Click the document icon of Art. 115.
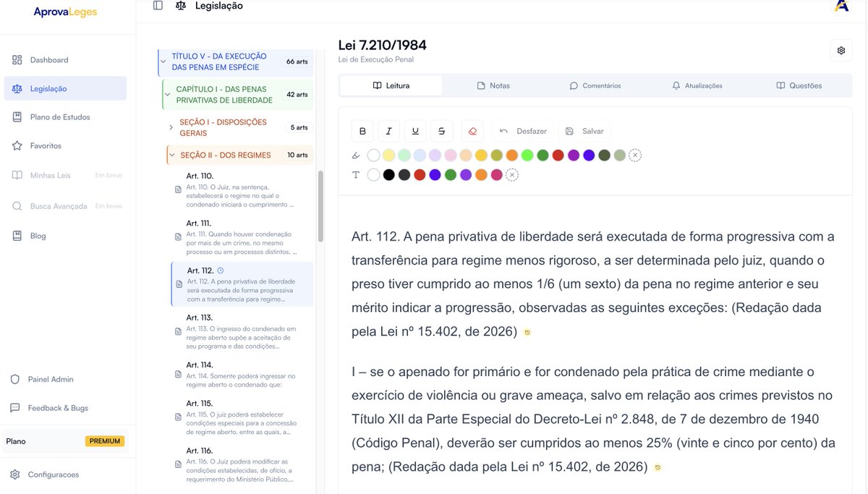This screenshot has width=868, height=494. 178,417
